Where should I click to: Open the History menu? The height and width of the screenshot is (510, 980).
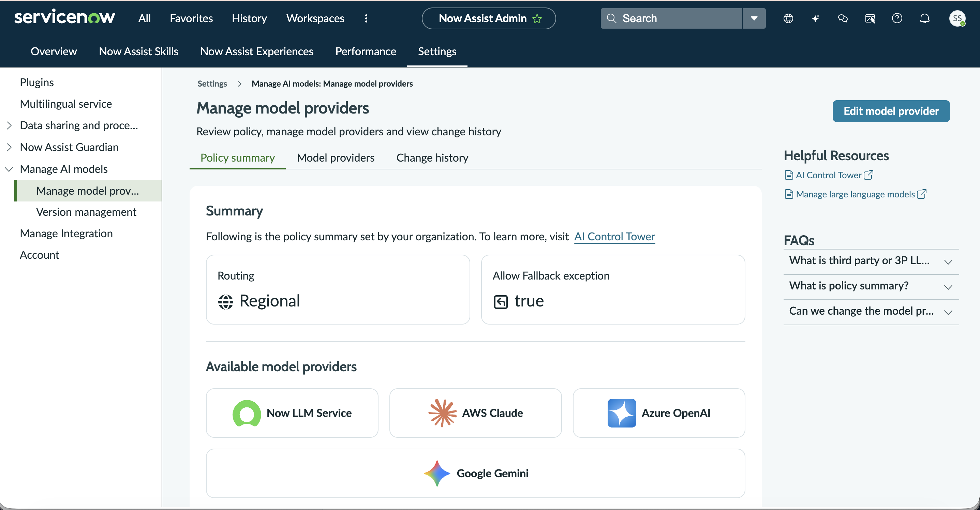click(x=250, y=18)
